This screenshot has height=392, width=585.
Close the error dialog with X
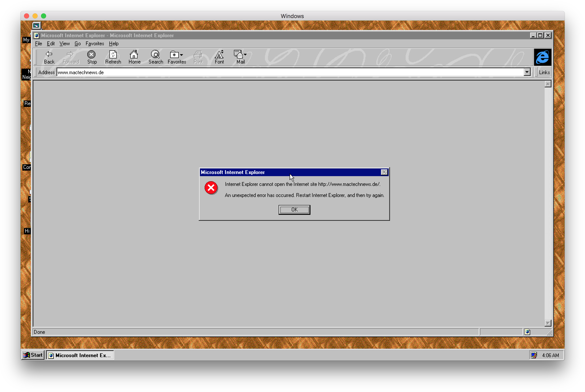(384, 172)
